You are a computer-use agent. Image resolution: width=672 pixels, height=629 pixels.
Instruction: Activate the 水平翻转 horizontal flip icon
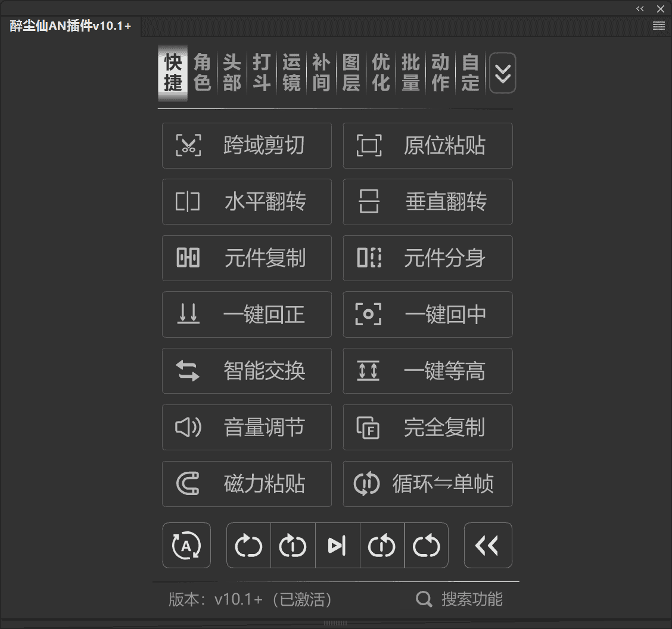tap(187, 202)
